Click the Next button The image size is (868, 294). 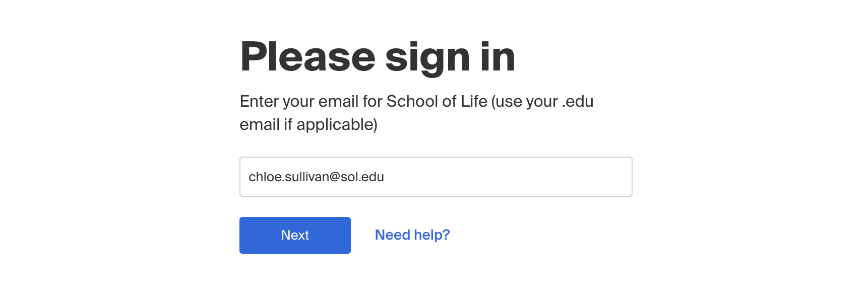click(295, 235)
